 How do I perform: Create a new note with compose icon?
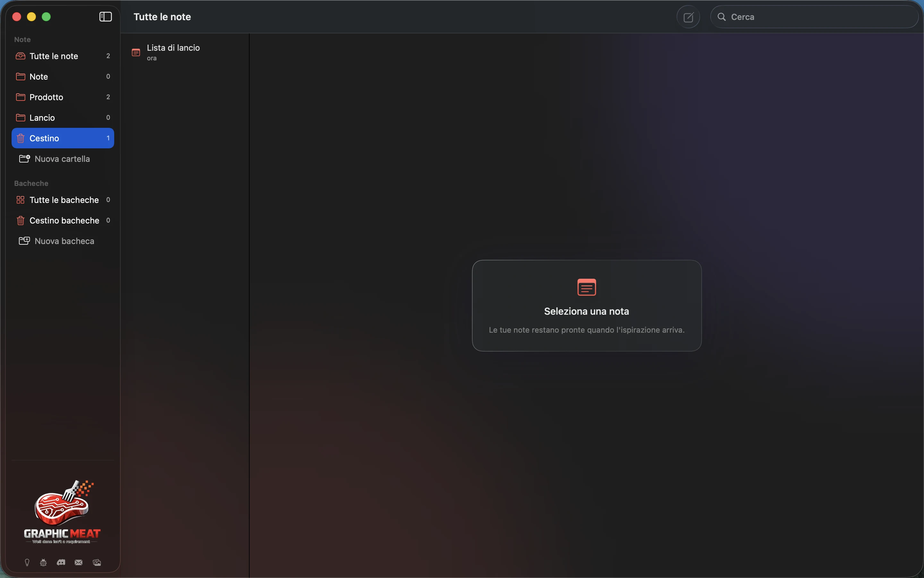coord(688,17)
